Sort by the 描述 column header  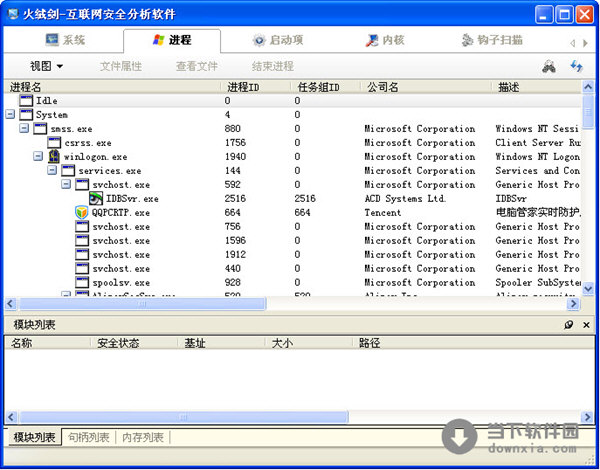pos(536,87)
